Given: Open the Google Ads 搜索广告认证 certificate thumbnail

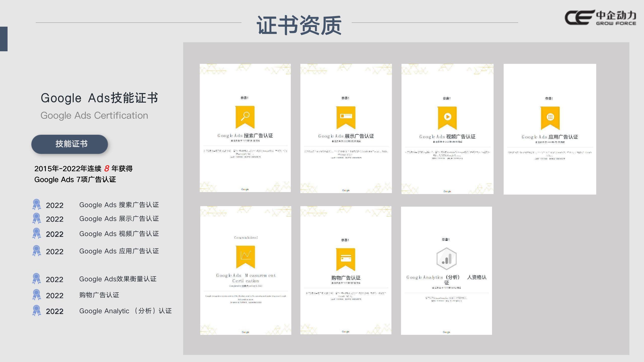Looking at the screenshot, I should [245, 128].
